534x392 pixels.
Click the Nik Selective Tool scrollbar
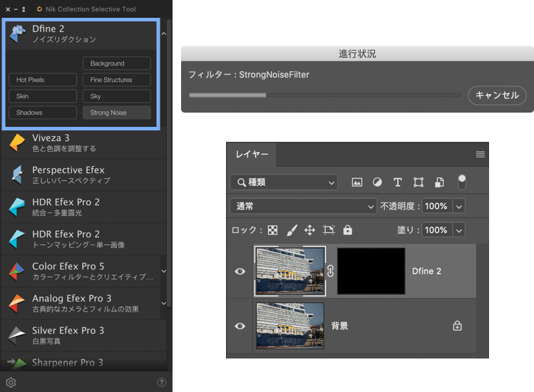point(168,163)
